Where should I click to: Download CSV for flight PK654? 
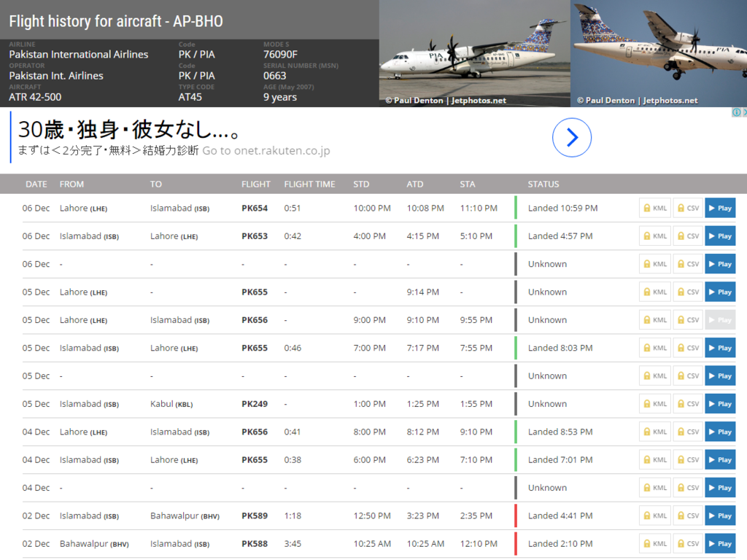688,208
